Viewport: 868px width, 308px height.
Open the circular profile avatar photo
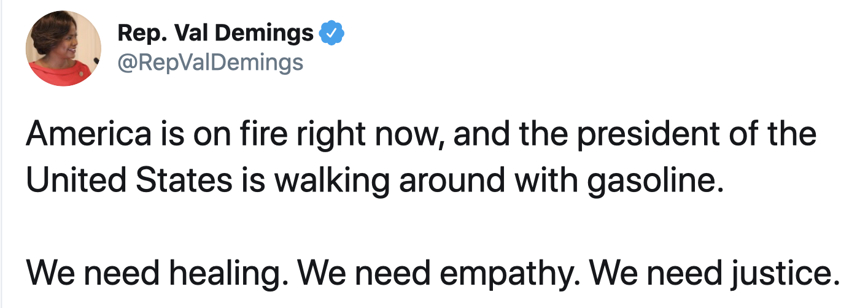point(63,48)
